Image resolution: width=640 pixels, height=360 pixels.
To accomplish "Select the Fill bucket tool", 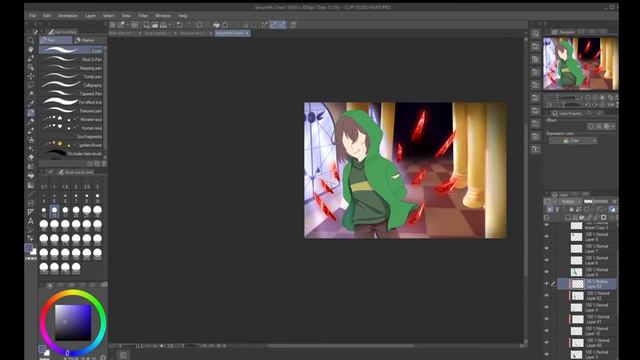I will point(31,176).
